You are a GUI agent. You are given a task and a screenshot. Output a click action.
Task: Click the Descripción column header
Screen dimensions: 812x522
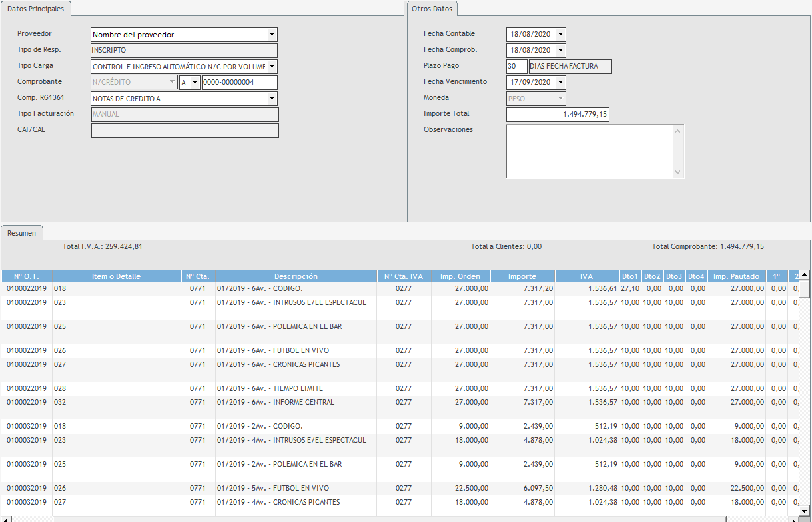click(296, 276)
